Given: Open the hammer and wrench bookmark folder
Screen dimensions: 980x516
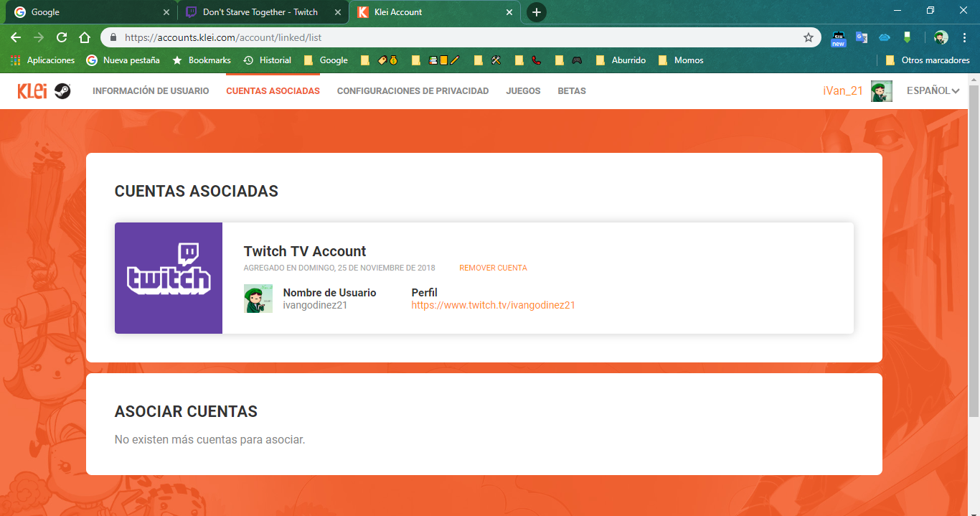Looking at the screenshot, I should [488, 60].
